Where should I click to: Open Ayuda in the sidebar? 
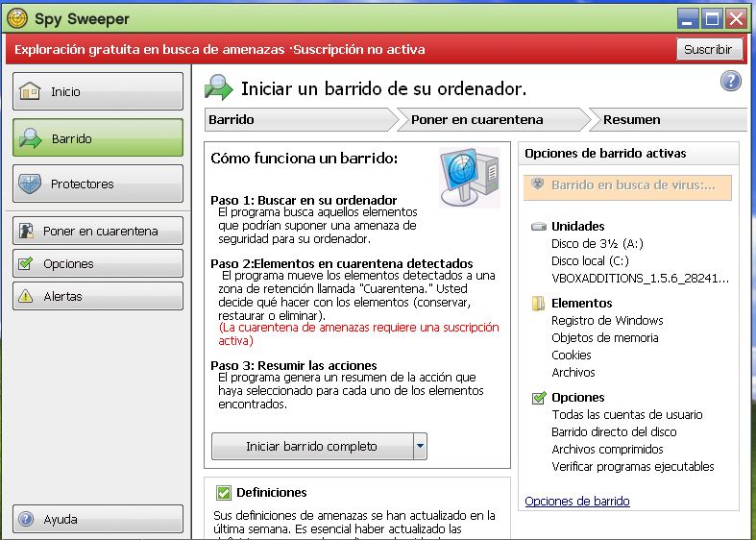pyautogui.click(x=98, y=519)
